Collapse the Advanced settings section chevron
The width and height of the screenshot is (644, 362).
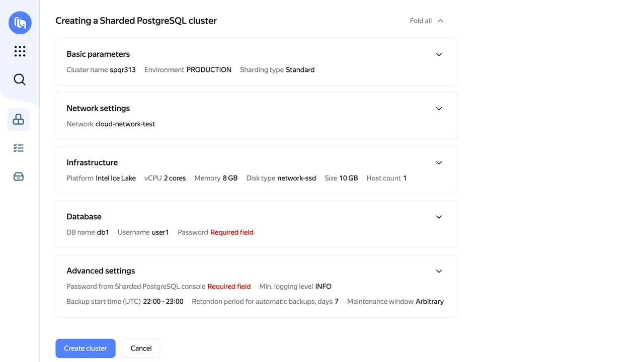click(439, 270)
